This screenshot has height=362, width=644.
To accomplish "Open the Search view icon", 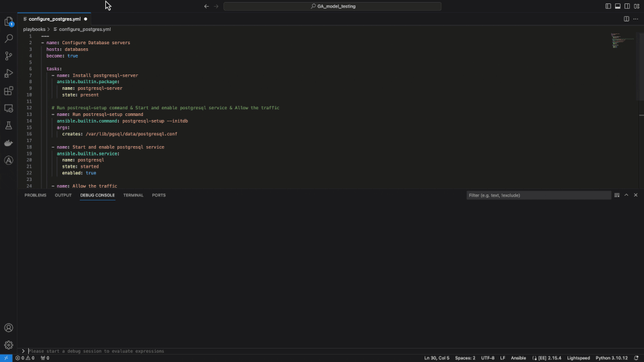I will point(9,39).
